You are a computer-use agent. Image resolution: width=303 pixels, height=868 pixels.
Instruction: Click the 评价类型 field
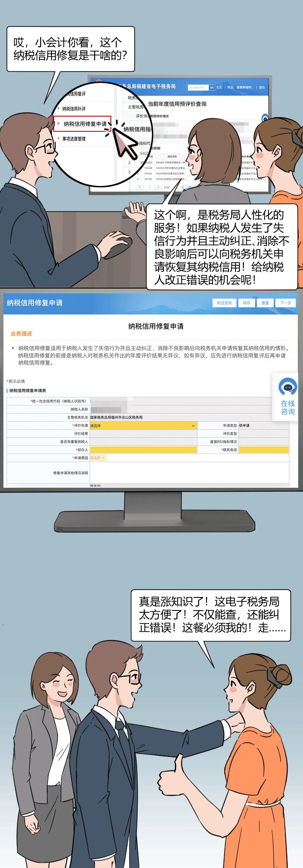[x=264, y=434]
